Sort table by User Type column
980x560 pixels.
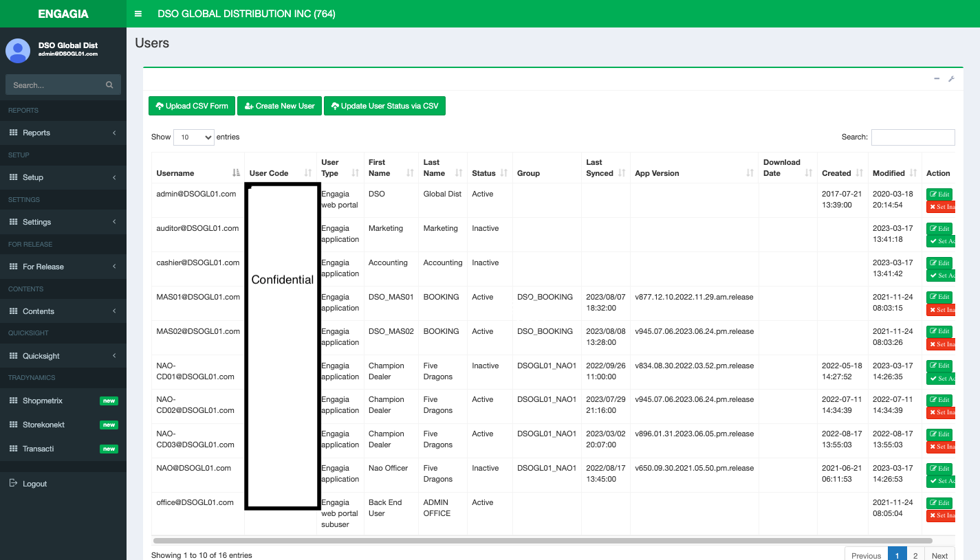click(340, 168)
